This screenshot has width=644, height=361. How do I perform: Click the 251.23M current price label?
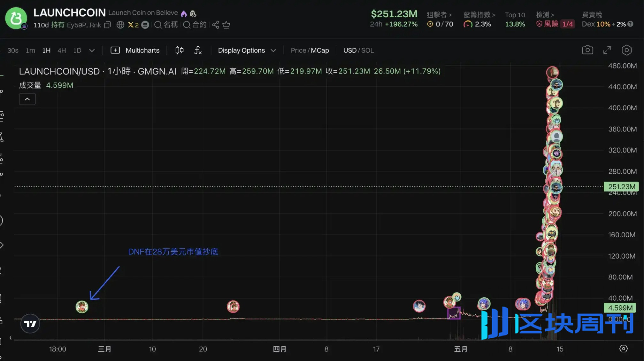[x=621, y=187]
